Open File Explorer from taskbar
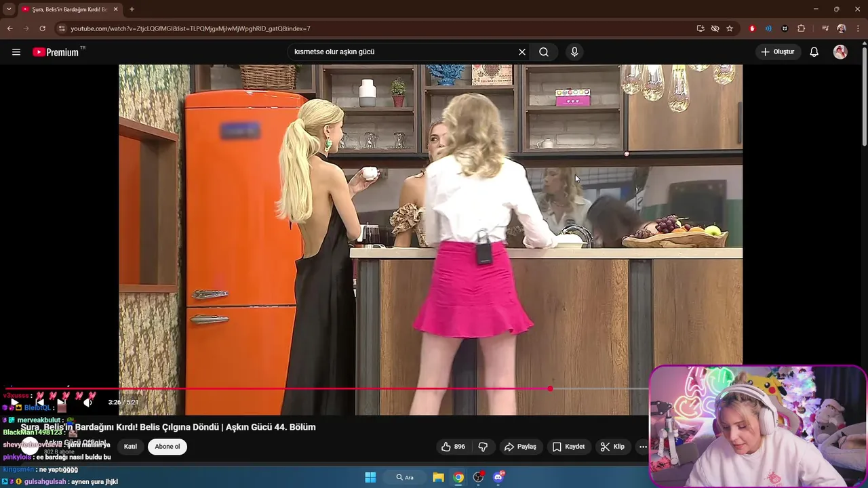 click(x=438, y=477)
